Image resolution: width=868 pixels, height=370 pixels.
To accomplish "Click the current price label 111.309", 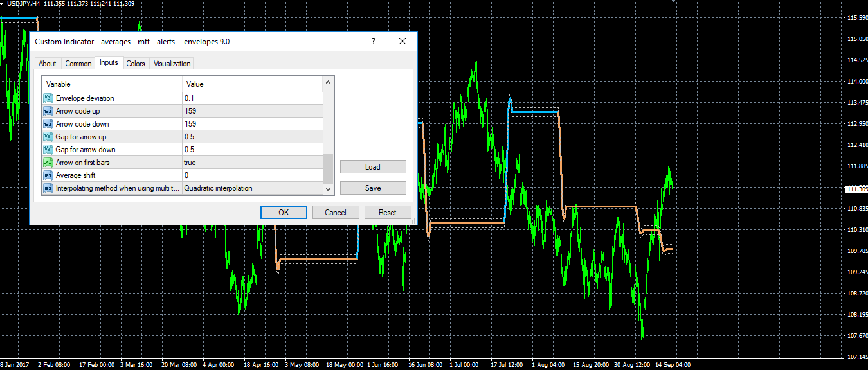I will point(858,189).
